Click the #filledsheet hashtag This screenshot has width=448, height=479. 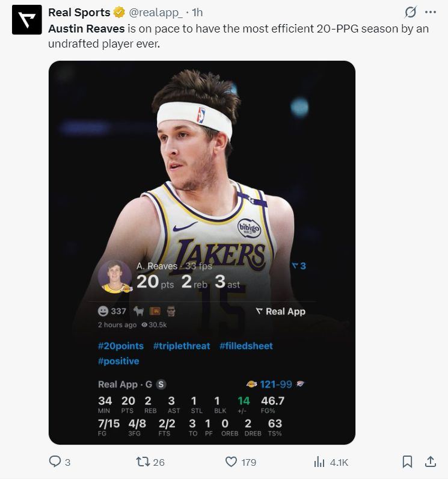click(x=246, y=346)
